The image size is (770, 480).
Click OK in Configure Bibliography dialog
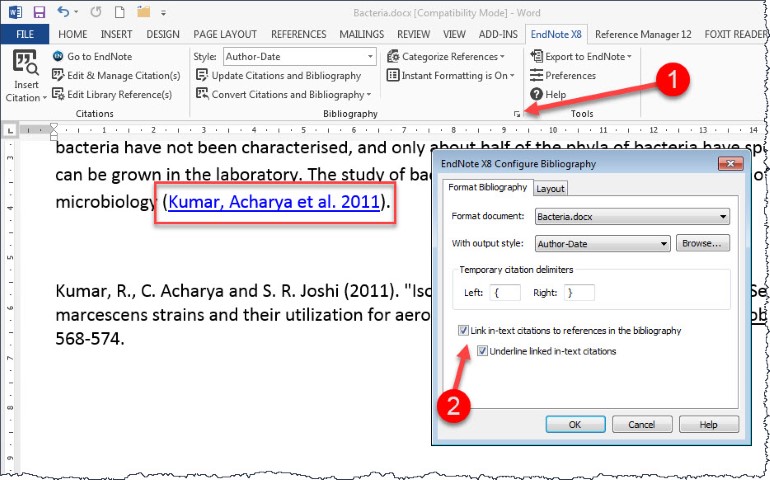(x=575, y=424)
